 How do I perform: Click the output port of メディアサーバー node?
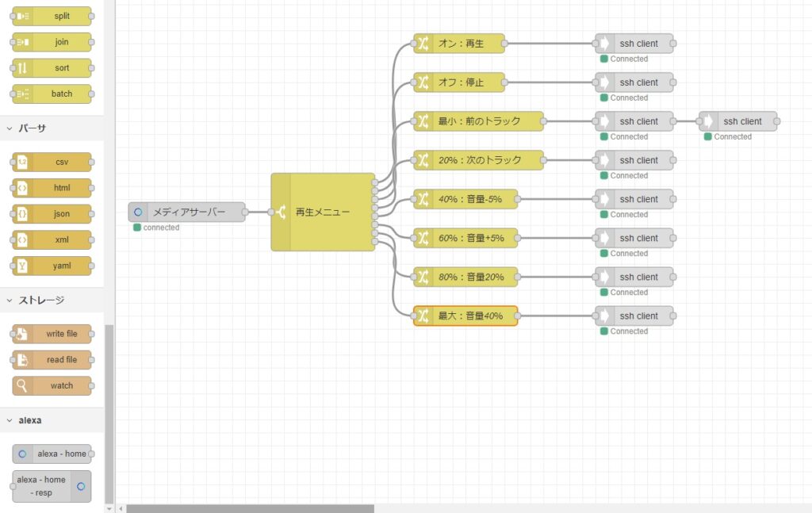(246, 212)
